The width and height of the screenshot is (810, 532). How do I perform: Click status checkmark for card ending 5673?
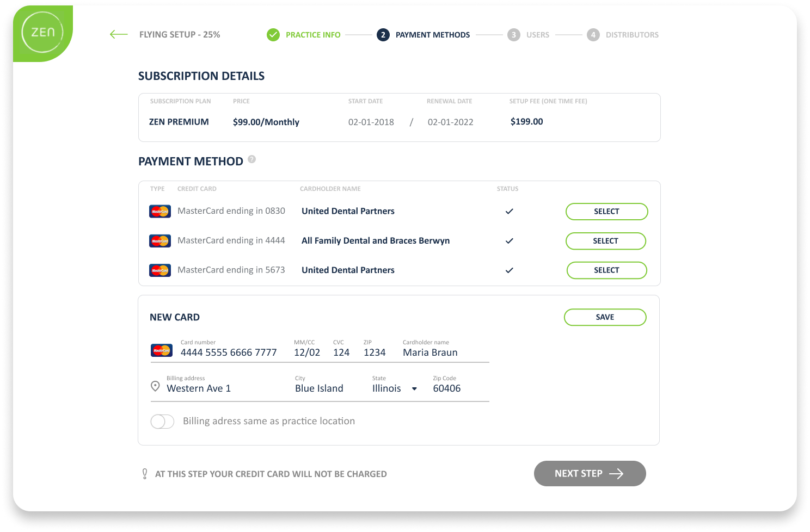[509, 270]
